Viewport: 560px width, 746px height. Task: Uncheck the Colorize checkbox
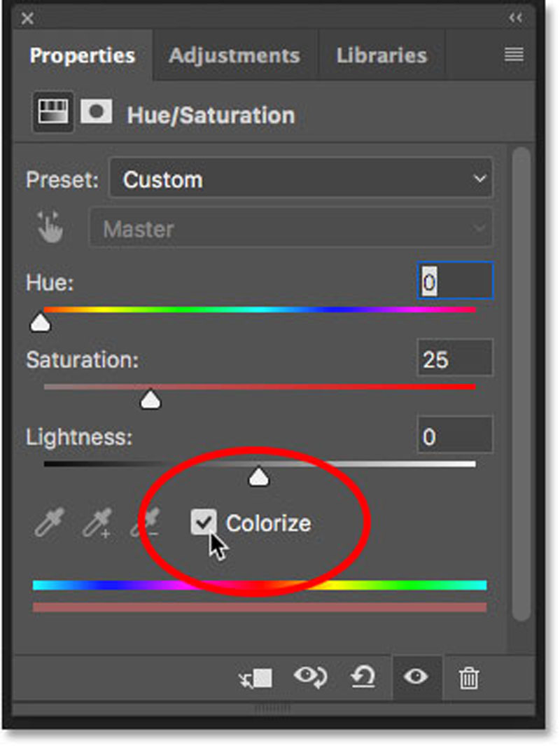(x=203, y=523)
